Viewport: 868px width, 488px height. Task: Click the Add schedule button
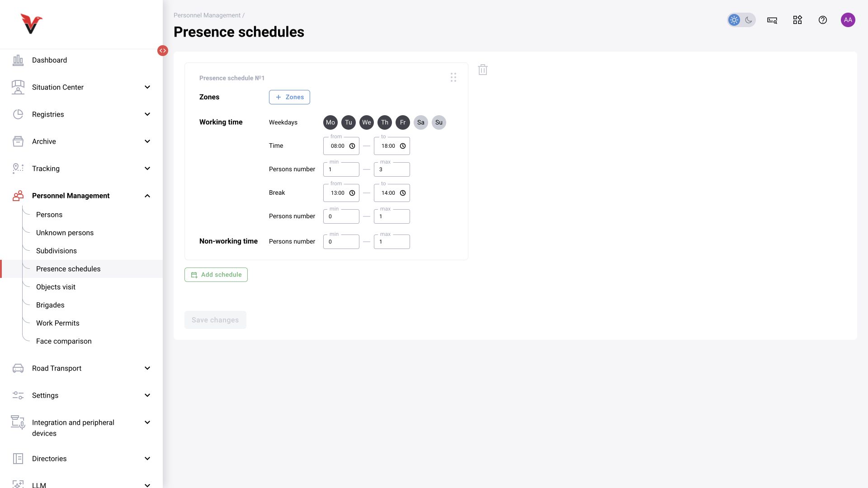point(216,275)
